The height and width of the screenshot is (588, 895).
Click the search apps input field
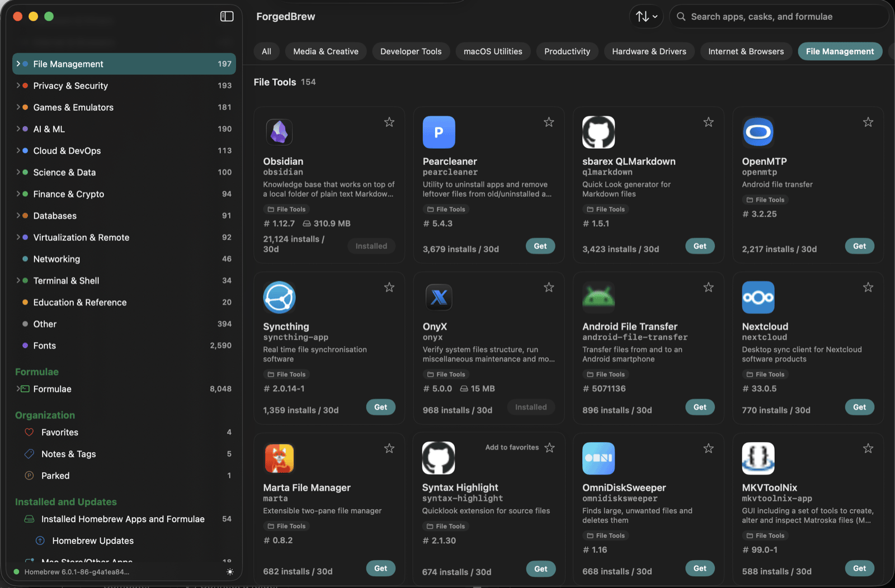pyautogui.click(x=779, y=17)
